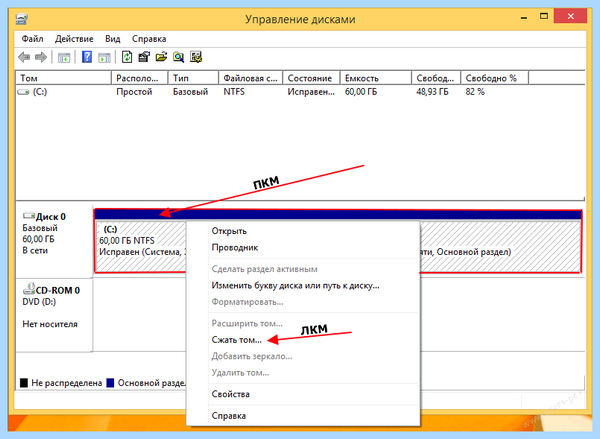Sort by the Располо... column header
This screenshot has height=439, width=600.
(x=140, y=78)
